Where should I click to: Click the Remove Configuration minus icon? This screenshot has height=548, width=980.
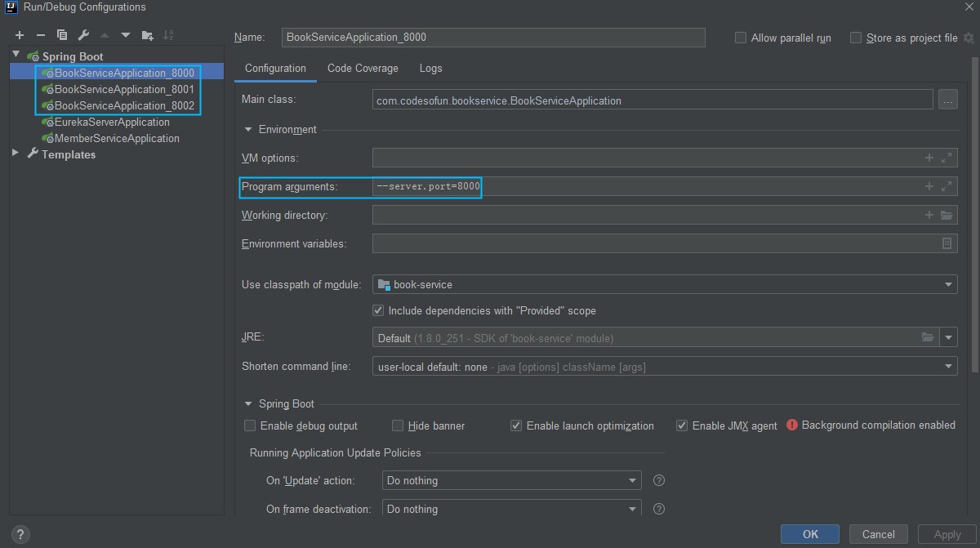[41, 35]
